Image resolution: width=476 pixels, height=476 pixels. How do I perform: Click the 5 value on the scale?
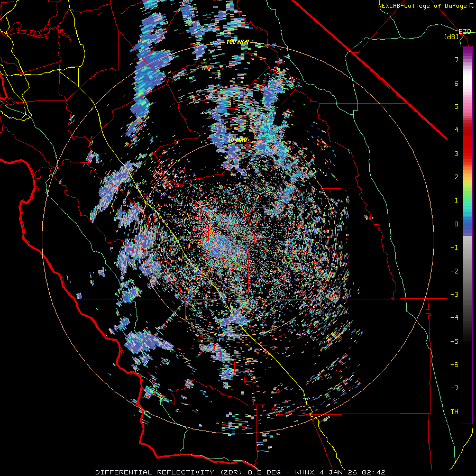[456, 106]
